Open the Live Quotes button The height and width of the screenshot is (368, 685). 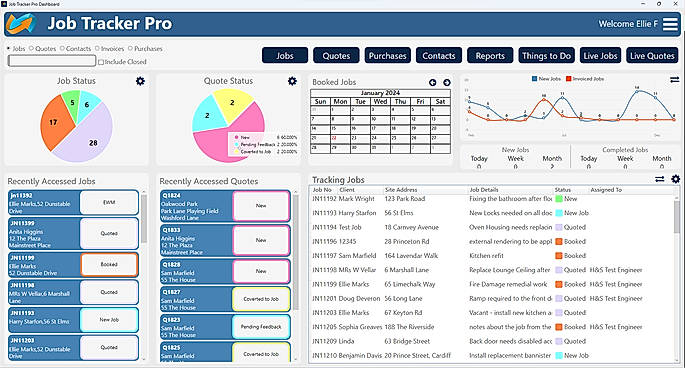click(652, 56)
